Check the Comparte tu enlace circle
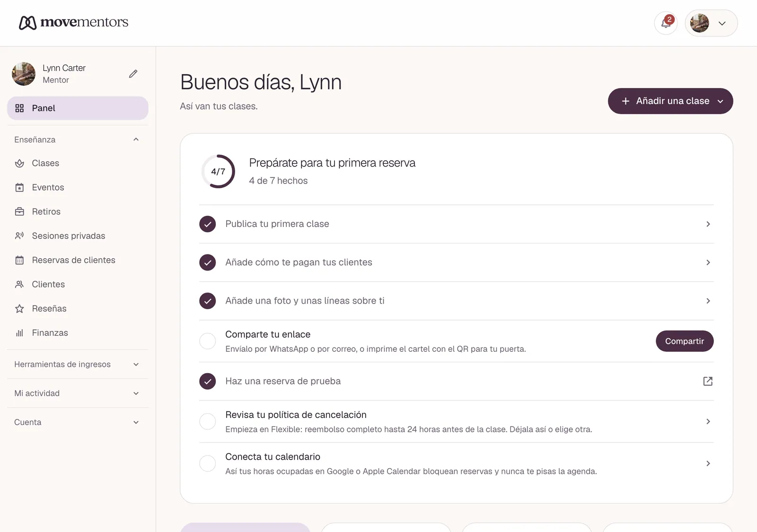 [208, 341]
